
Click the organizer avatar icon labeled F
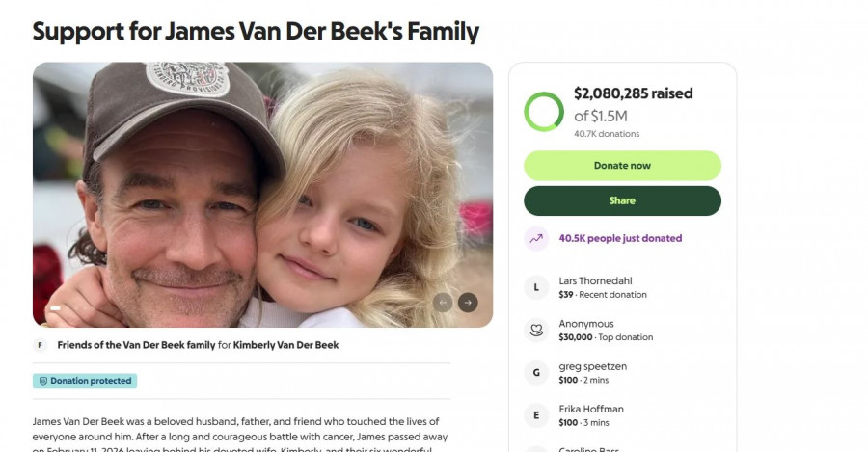click(41, 345)
